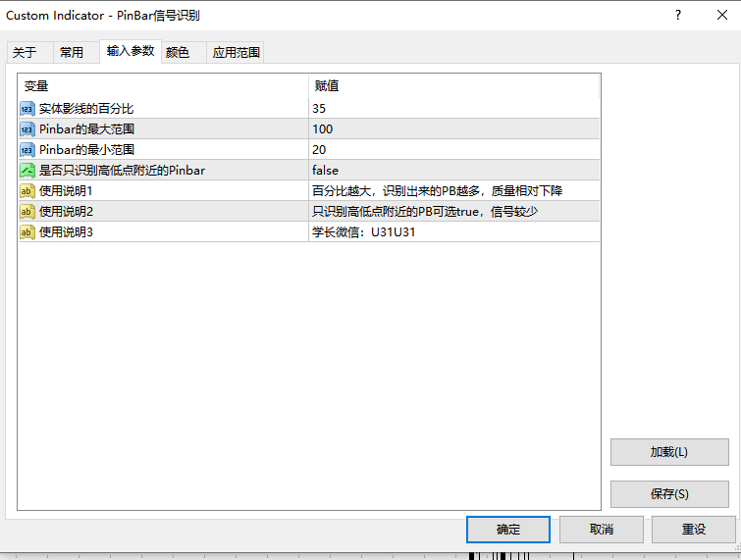Select the 使用说明2 variable name
The width and height of the screenshot is (741, 560).
[x=66, y=212]
